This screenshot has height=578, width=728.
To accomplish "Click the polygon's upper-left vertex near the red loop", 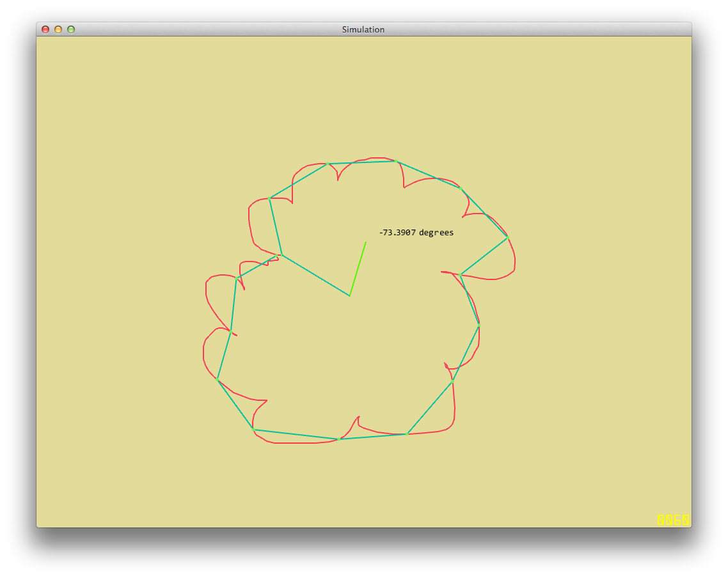I will point(270,198).
